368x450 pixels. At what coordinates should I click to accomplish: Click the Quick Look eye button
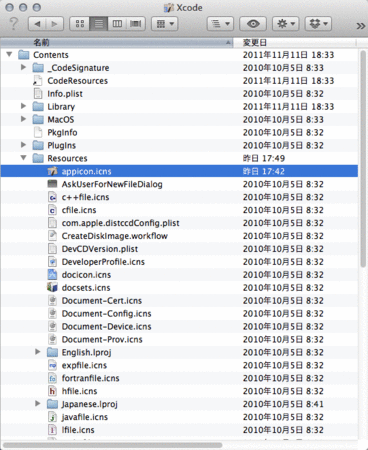click(253, 24)
